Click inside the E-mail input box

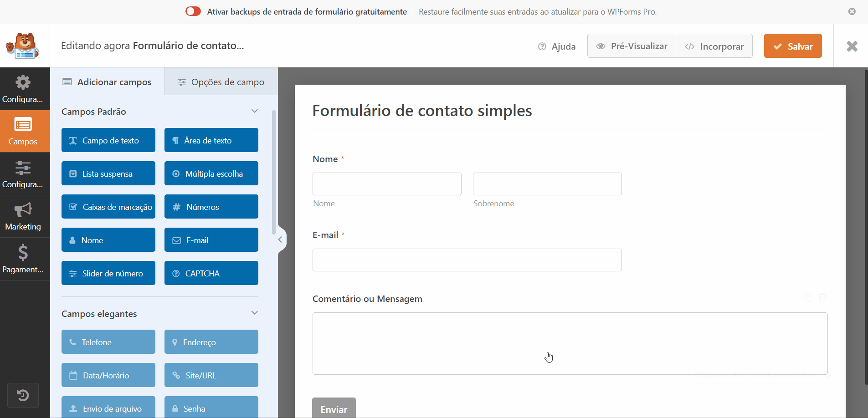point(467,260)
